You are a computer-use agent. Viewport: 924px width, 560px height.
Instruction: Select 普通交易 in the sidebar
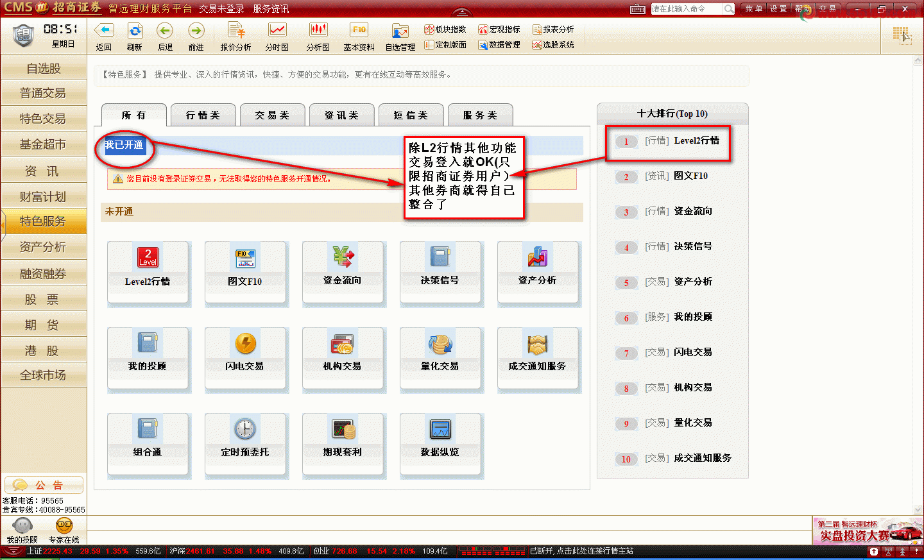(x=44, y=93)
